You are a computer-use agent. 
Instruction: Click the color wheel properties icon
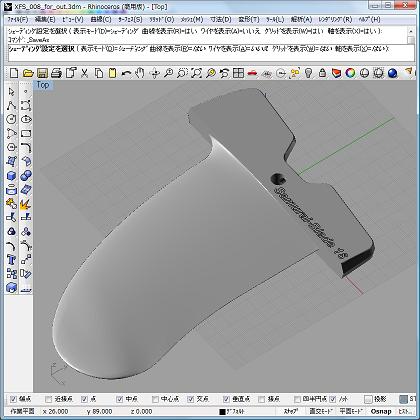pos(350,73)
